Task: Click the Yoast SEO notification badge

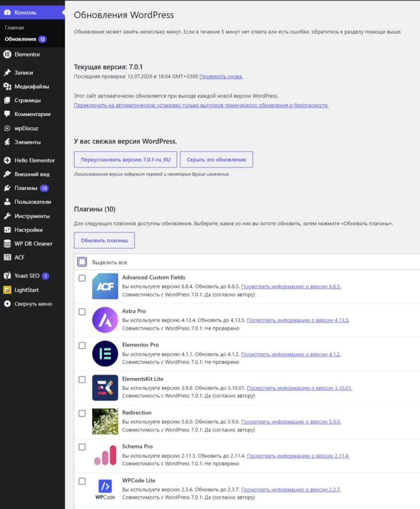Action: point(45,275)
